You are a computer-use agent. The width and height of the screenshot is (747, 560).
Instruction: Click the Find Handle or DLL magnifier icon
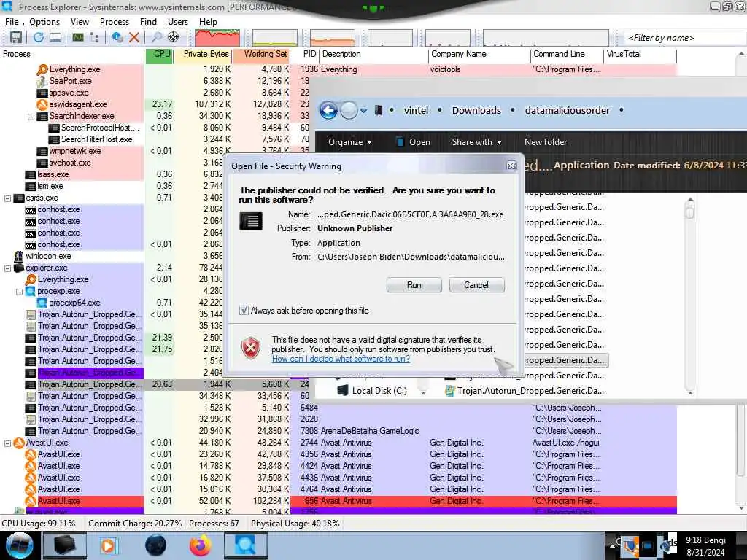click(156, 37)
